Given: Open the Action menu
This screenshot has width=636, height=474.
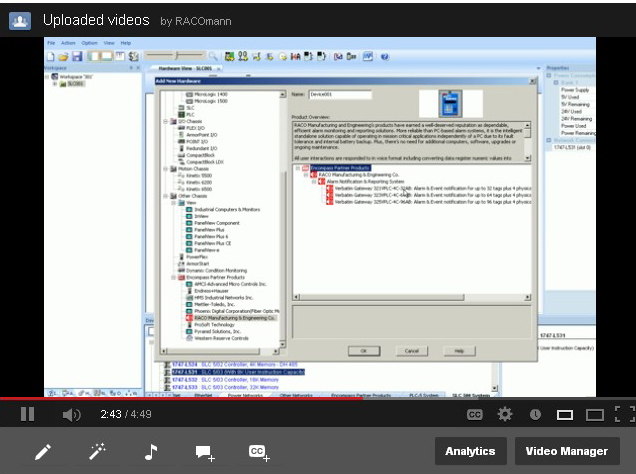Looking at the screenshot, I should [68, 43].
